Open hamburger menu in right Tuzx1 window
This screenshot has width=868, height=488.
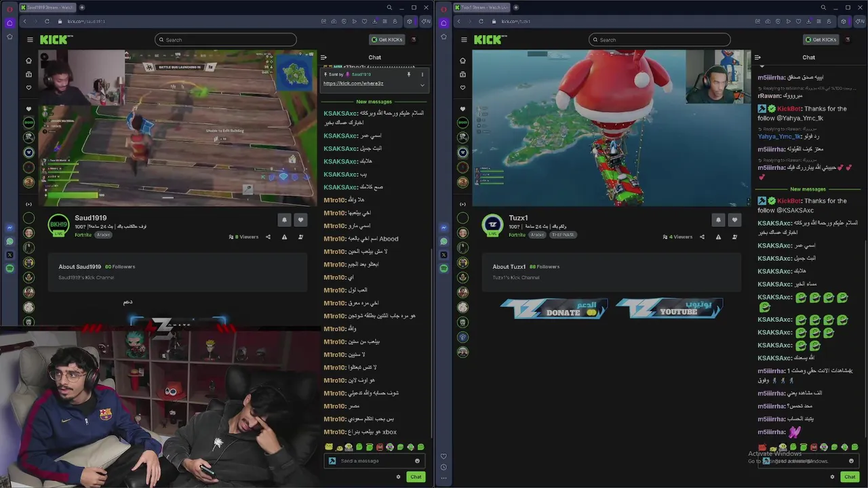coord(464,40)
